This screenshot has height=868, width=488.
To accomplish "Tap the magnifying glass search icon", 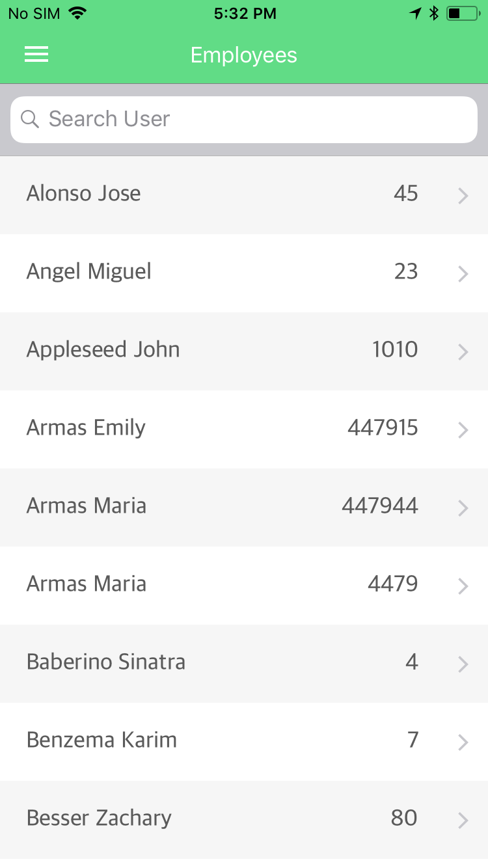I will pos(30,119).
